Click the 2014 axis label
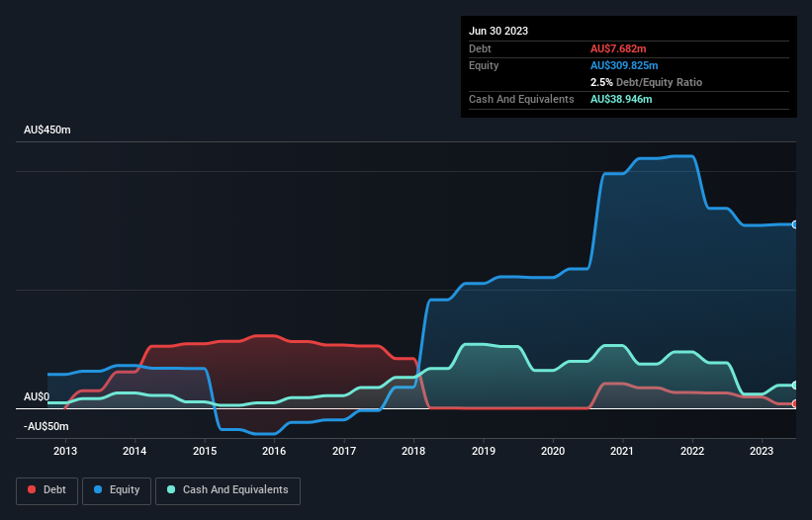Screen dimensions: 812x520 tap(135, 451)
